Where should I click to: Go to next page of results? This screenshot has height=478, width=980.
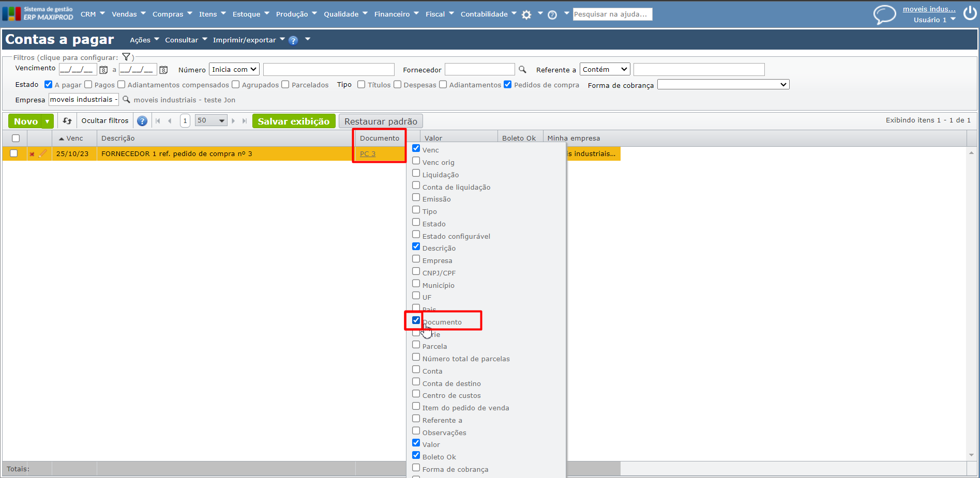[233, 121]
